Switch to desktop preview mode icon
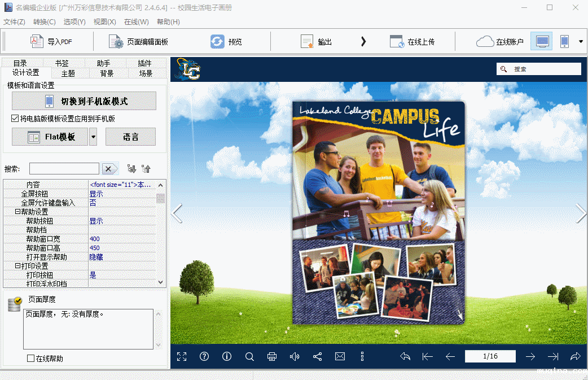The width and height of the screenshot is (588, 380). (x=542, y=41)
